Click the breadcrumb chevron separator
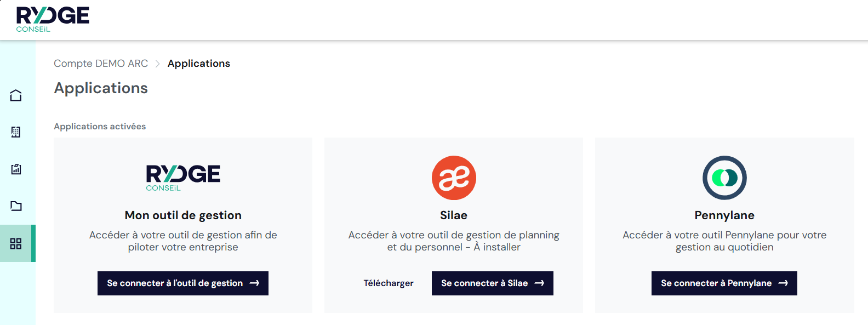This screenshot has height=325, width=868. pos(158,64)
